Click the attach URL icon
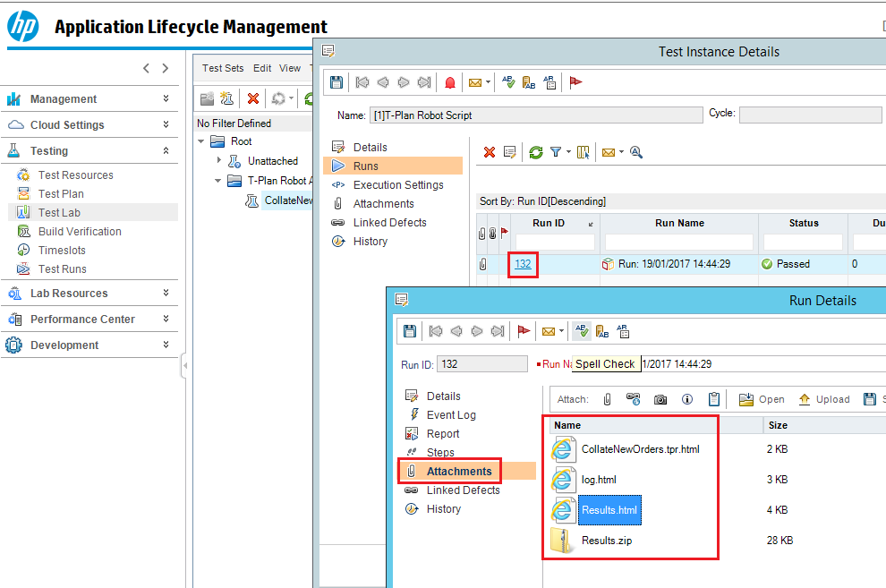This screenshot has width=886, height=588. click(634, 399)
